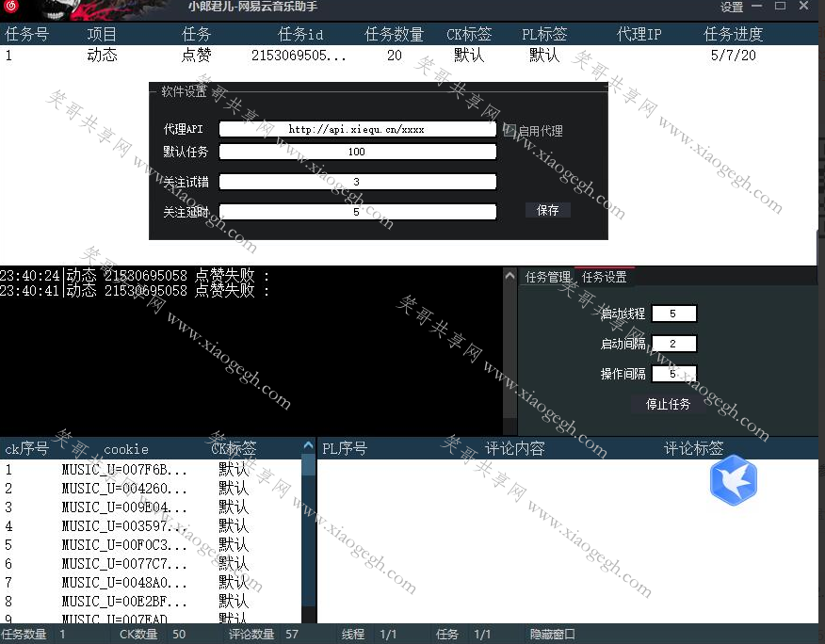Click the cookie list scrollbar thumb
Viewport: 825px width, 644px height.
[x=309, y=464]
